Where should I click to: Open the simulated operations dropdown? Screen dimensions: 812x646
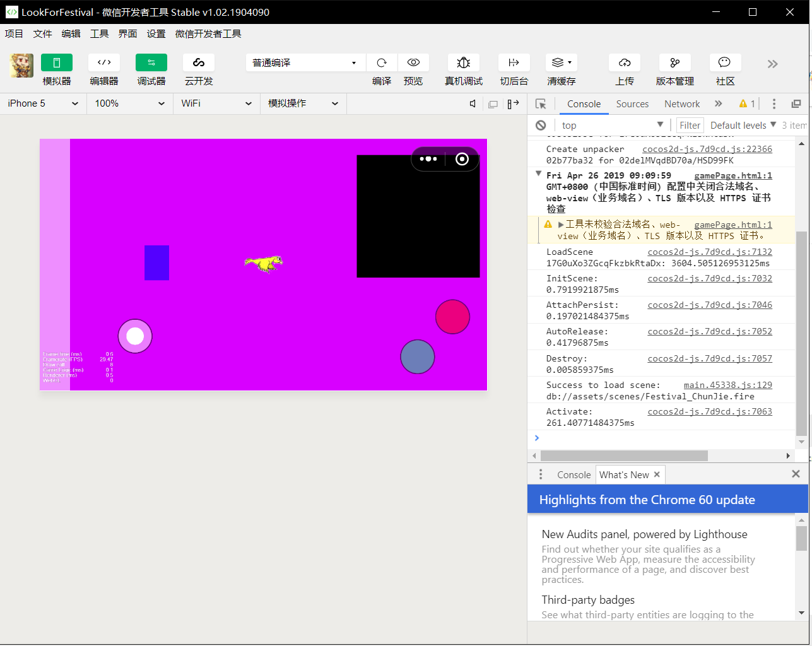coord(303,103)
